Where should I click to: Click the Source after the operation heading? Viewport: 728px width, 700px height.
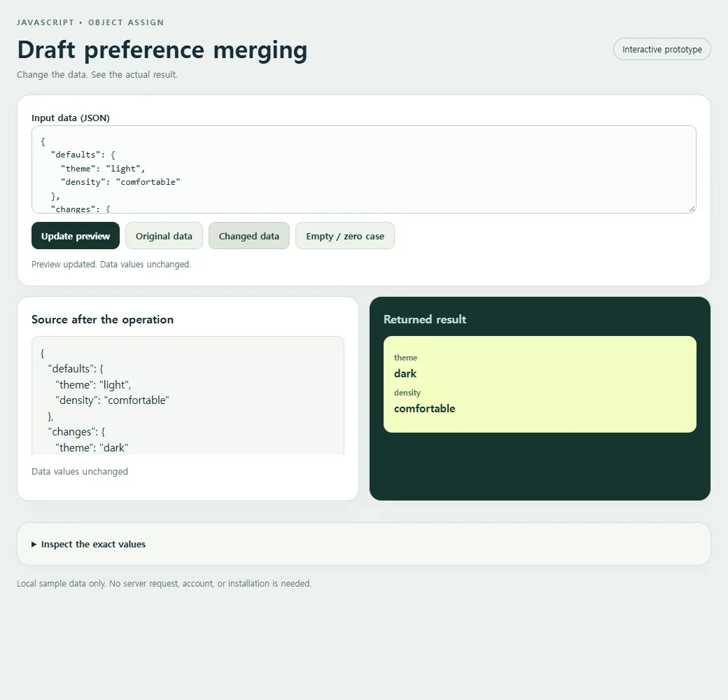click(x=103, y=319)
